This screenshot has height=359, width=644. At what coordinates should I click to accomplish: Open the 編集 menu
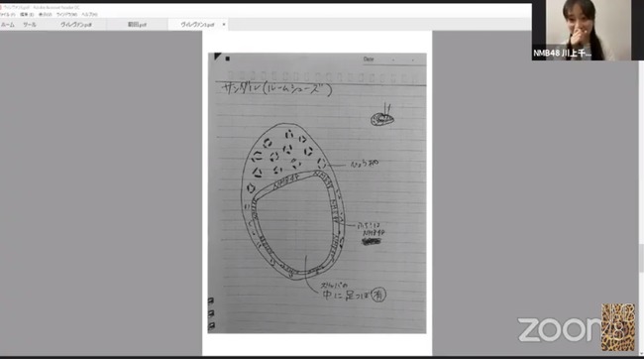(x=27, y=15)
